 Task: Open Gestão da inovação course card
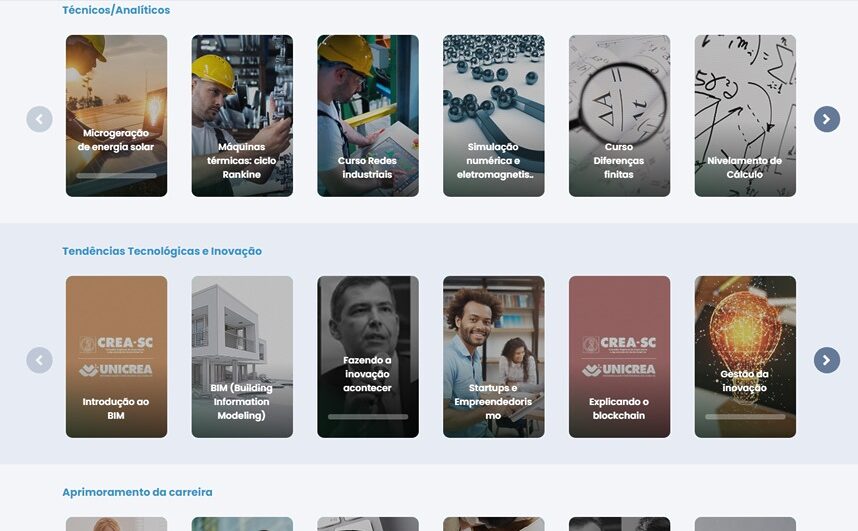click(745, 356)
